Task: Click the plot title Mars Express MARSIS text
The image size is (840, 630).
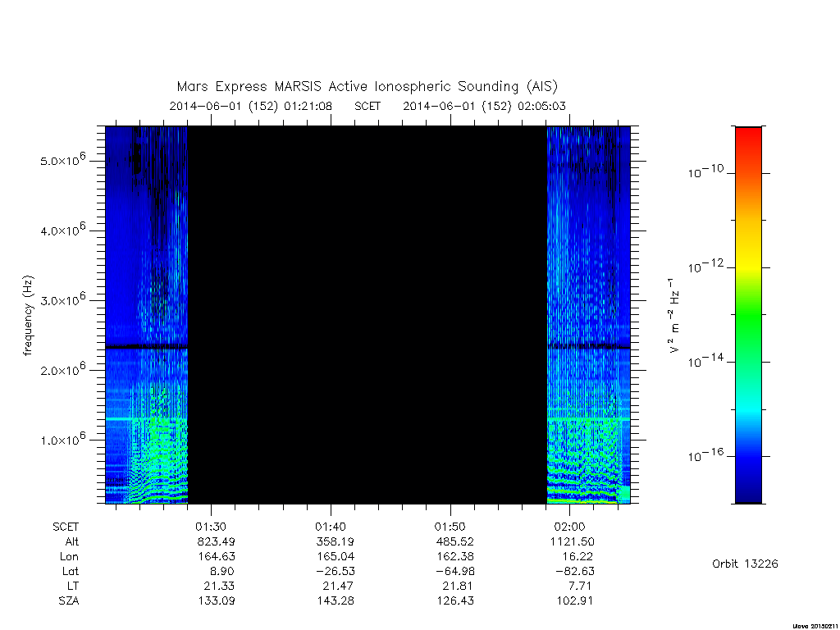Action: 249,86
